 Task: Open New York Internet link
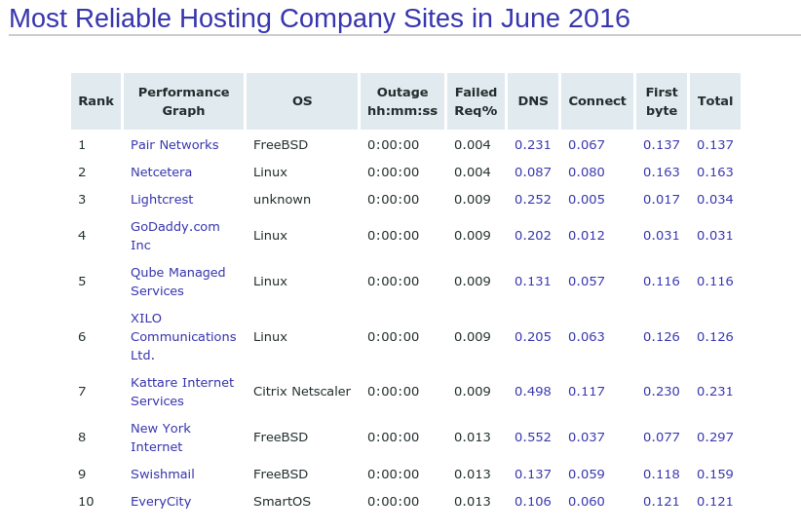[x=161, y=437]
